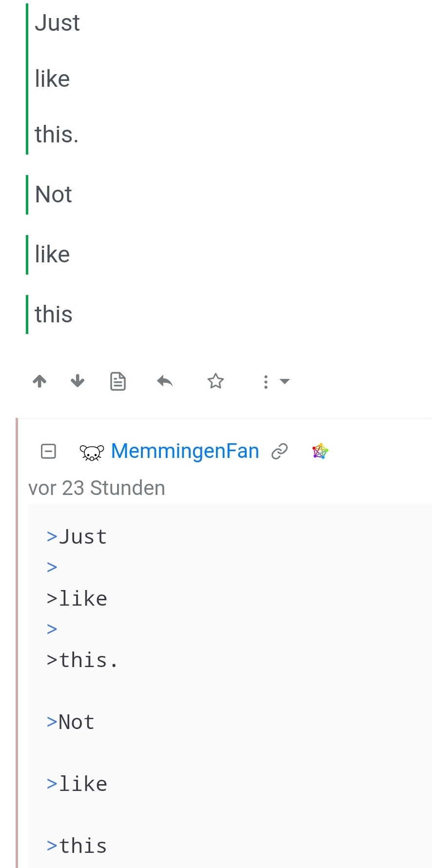View comment source via document icon
Screen dimensions: 432x868
(x=118, y=381)
